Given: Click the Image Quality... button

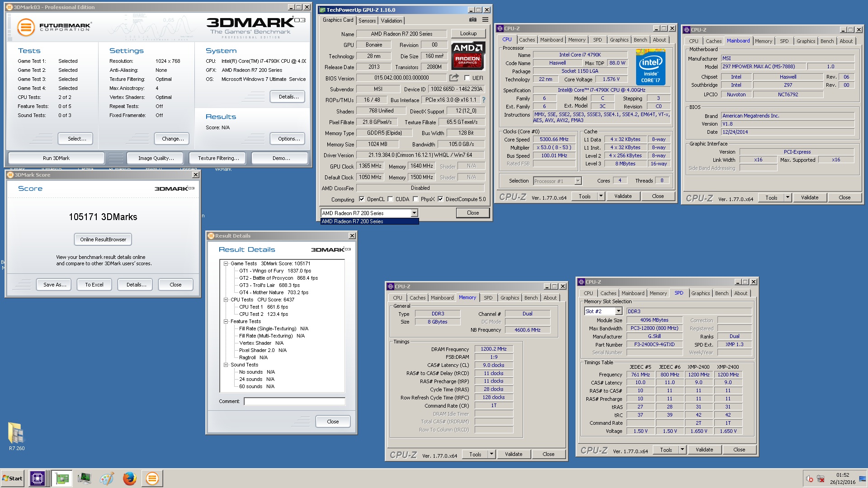Looking at the screenshot, I should pos(156,158).
